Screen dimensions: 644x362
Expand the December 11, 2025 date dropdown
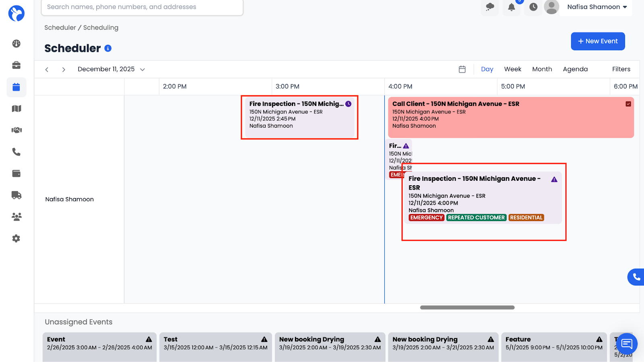click(111, 69)
